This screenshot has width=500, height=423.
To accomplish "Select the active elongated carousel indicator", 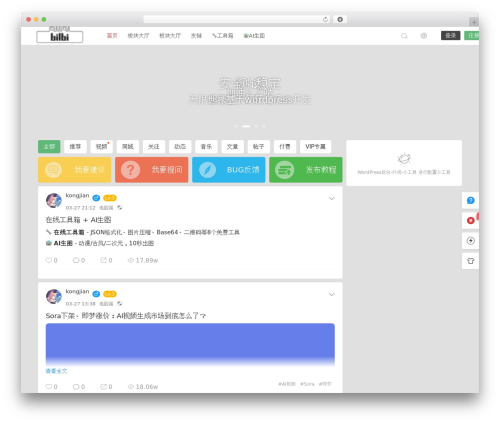I will click(246, 126).
